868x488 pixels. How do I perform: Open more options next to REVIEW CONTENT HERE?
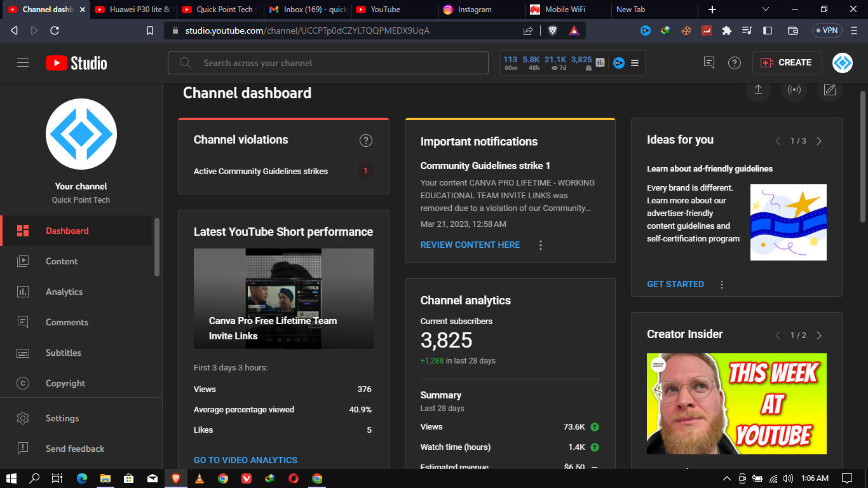[541, 245]
